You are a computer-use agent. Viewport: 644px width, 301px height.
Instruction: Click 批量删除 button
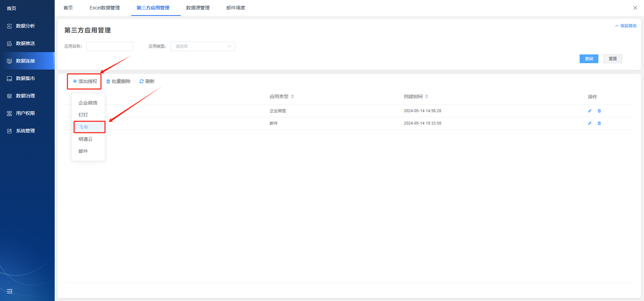tap(118, 81)
